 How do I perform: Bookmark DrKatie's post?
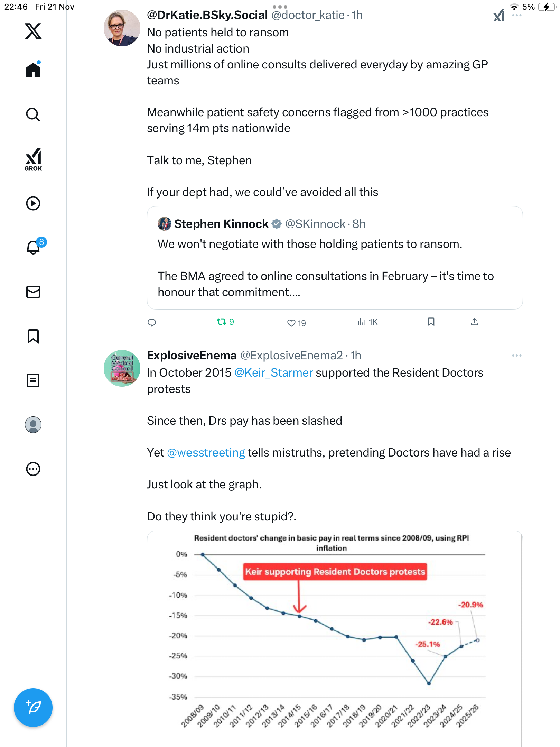tap(431, 322)
